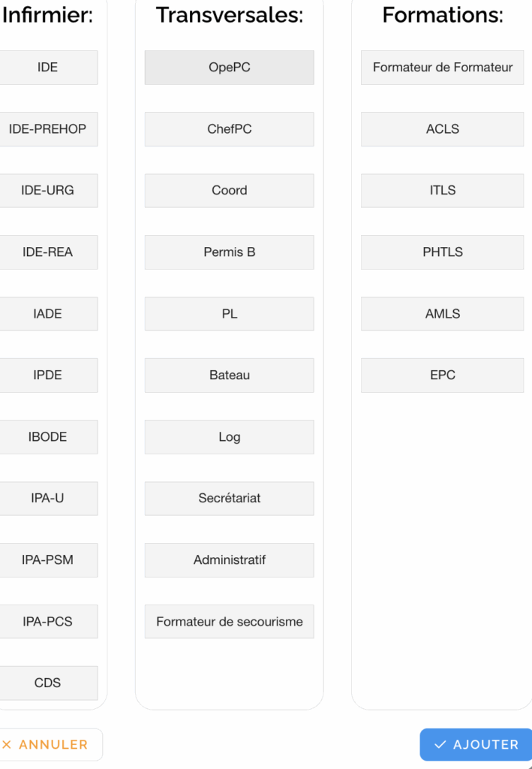The width and height of the screenshot is (532, 769).
Task: Toggle the Log skill
Action: pyautogui.click(x=229, y=437)
